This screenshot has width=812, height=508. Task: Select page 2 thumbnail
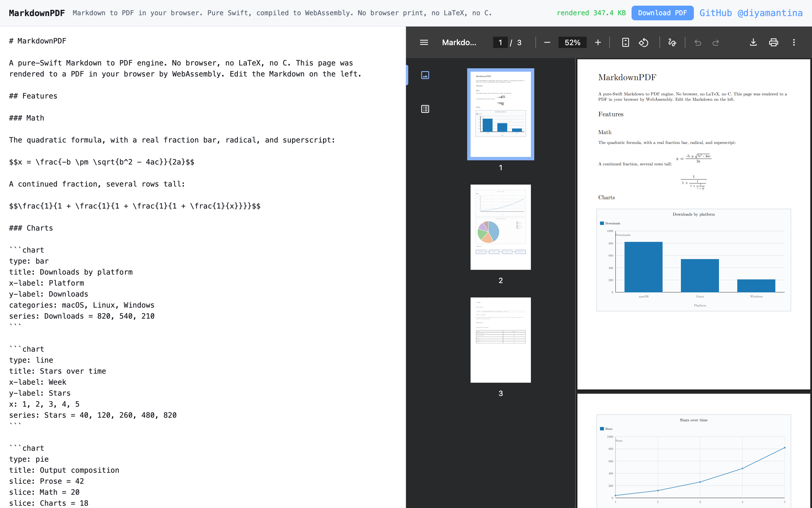pyautogui.click(x=500, y=227)
